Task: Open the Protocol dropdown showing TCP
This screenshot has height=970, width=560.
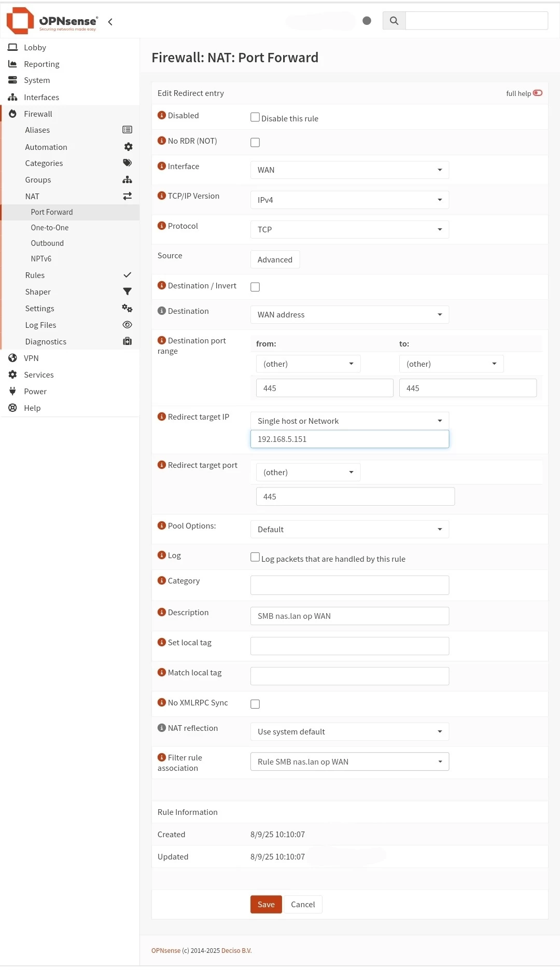Action: point(349,230)
